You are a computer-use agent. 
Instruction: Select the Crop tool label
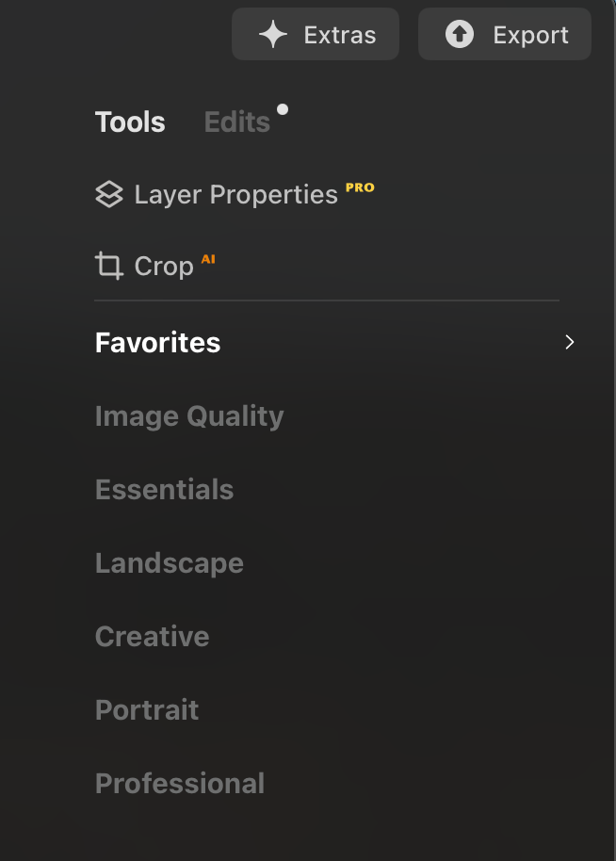tap(164, 267)
